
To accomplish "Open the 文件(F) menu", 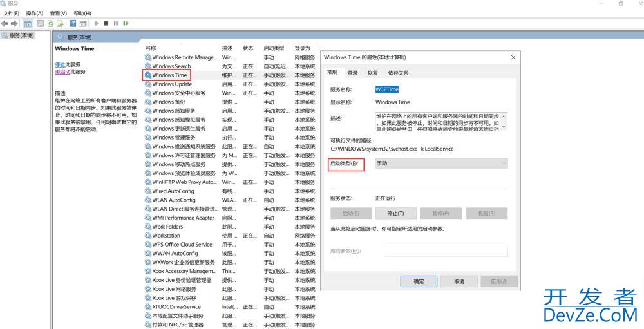I will 12,14.
